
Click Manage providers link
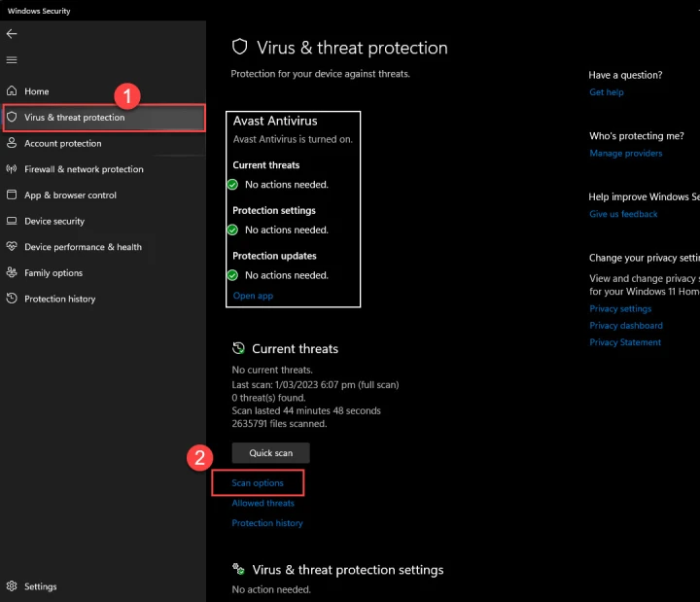coord(626,154)
